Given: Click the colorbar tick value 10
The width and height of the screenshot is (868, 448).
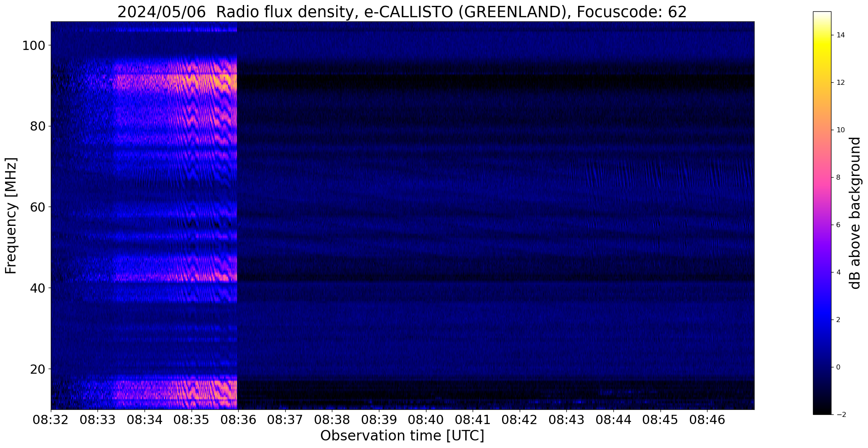Looking at the screenshot, I should [x=841, y=130].
